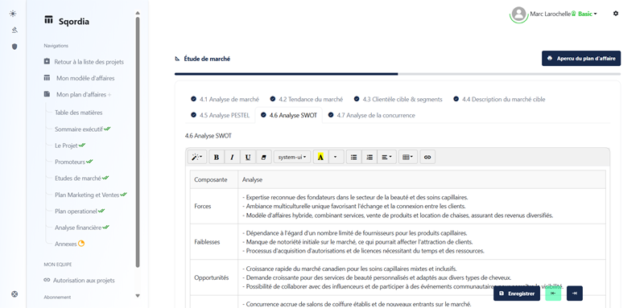The height and width of the screenshot is (308, 644).
Task: Open the settings gear icon top right
Action: coord(615,14)
